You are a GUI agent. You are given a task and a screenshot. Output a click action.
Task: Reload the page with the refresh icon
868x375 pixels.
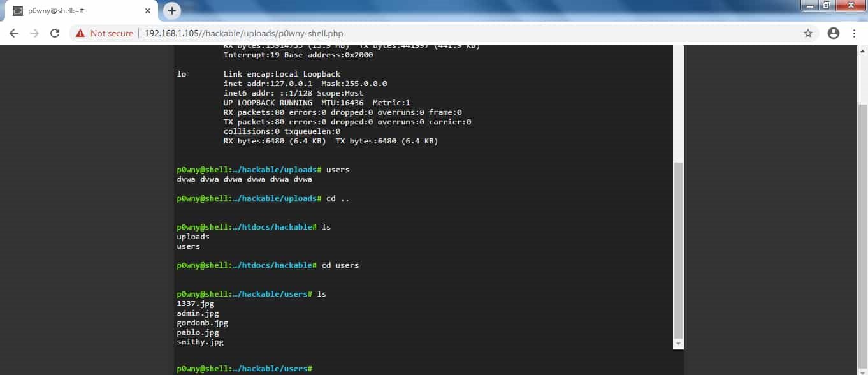pyautogui.click(x=55, y=33)
